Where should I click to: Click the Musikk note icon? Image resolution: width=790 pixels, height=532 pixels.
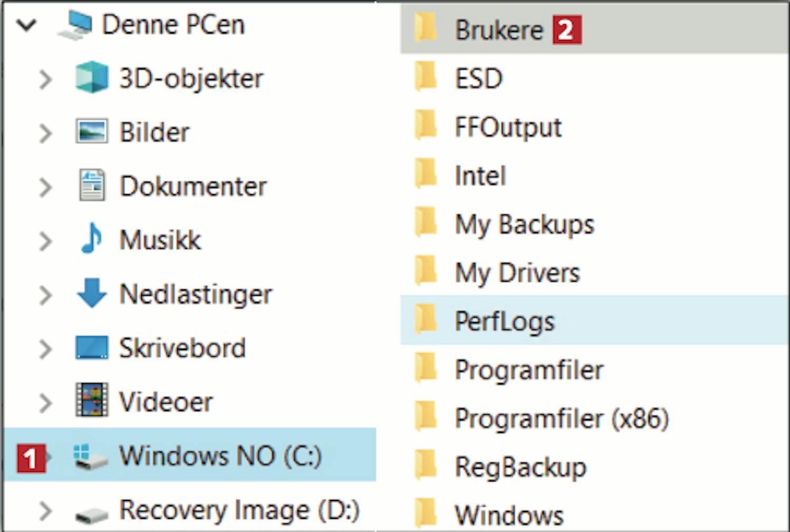92,239
